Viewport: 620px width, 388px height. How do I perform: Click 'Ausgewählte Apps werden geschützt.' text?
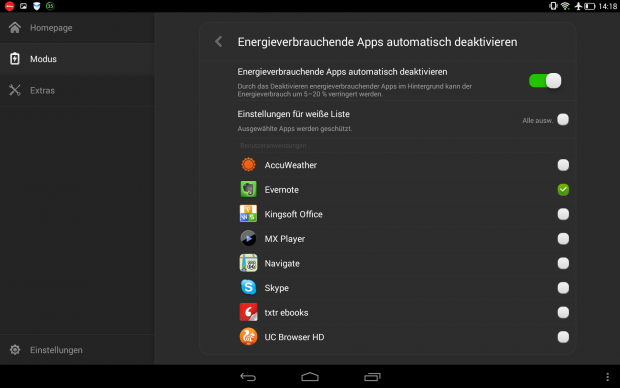[x=295, y=129]
